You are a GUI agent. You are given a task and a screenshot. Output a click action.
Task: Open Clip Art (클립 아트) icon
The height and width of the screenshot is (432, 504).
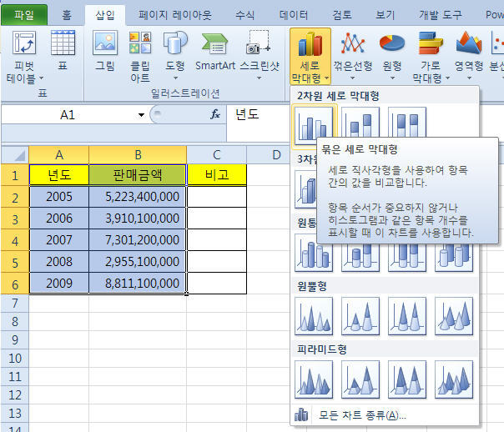tap(140, 45)
